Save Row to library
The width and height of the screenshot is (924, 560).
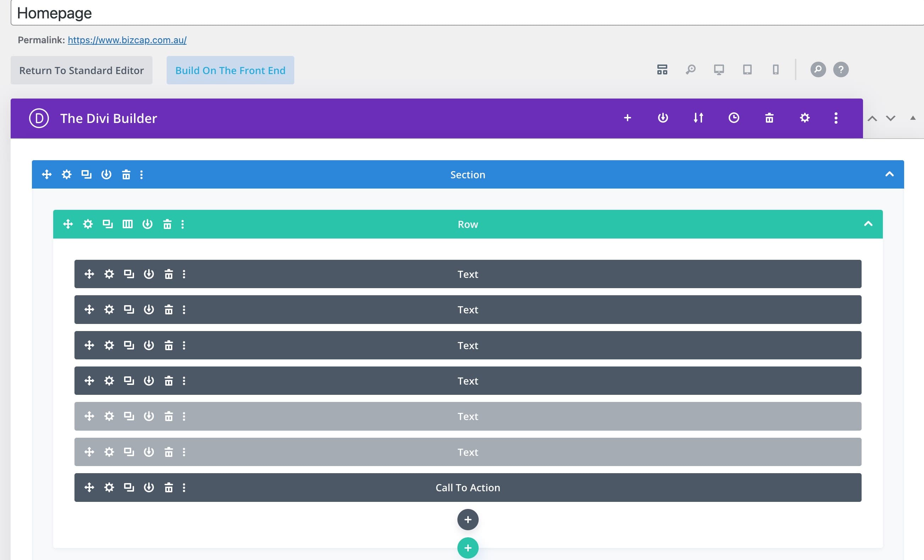click(x=147, y=224)
